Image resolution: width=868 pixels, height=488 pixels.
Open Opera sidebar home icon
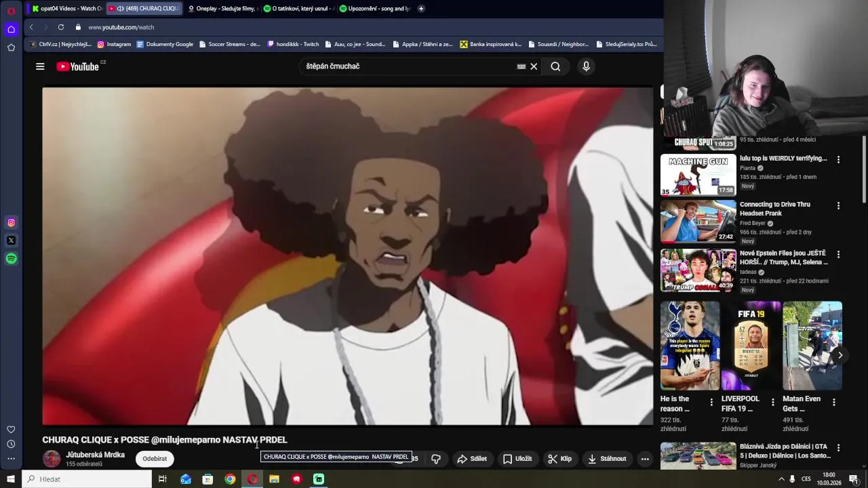(x=11, y=29)
